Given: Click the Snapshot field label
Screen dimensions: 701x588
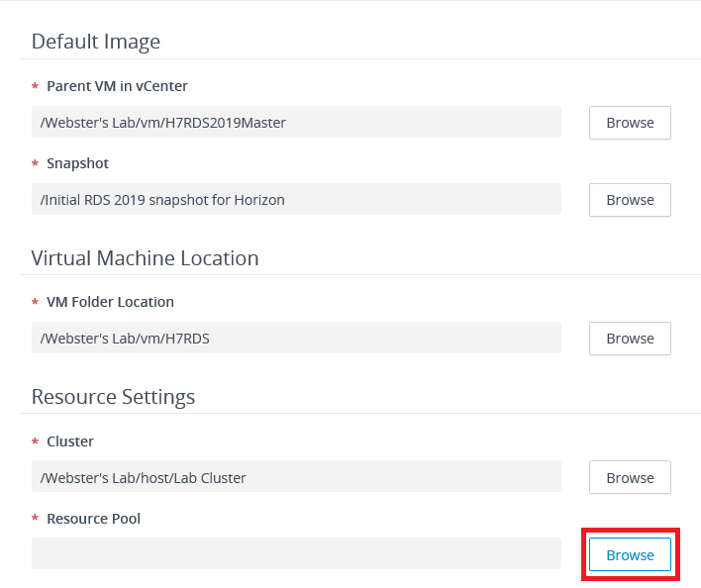Looking at the screenshot, I should tap(77, 163).
